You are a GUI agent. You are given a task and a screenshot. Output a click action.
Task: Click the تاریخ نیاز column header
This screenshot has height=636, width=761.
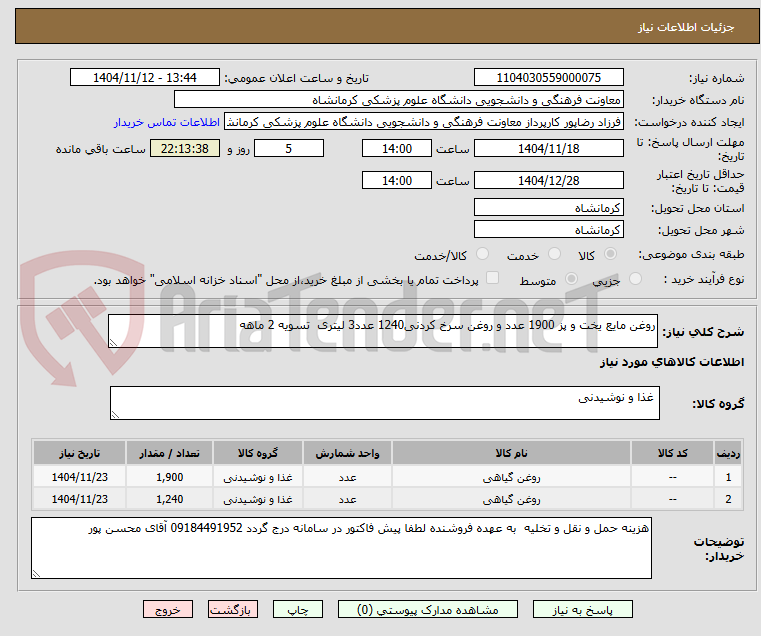(x=80, y=453)
